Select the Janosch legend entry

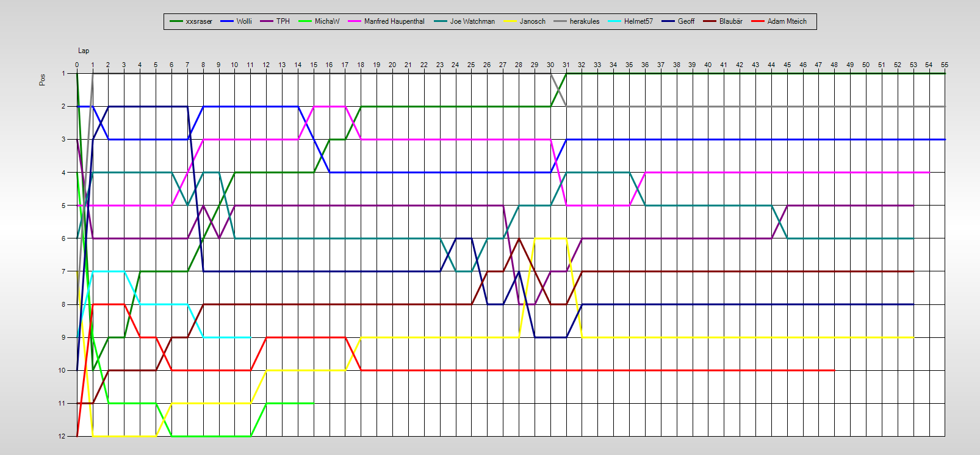pyautogui.click(x=525, y=21)
